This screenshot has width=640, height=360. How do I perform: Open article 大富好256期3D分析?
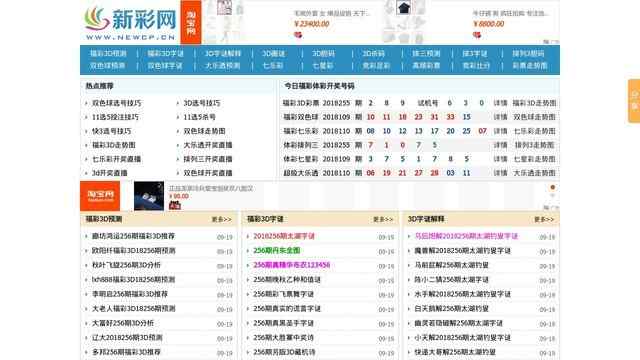click(x=123, y=323)
